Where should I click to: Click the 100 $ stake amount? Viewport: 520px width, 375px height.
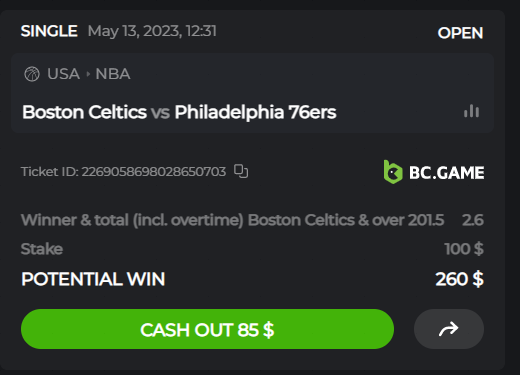point(464,249)
